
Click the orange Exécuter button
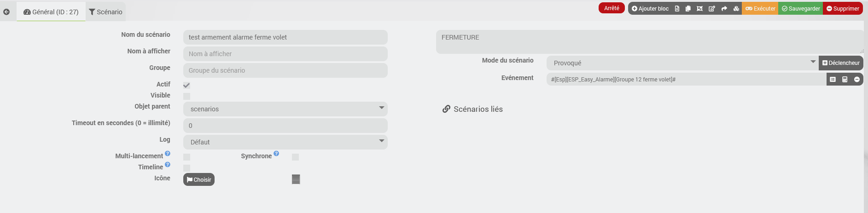760,9
